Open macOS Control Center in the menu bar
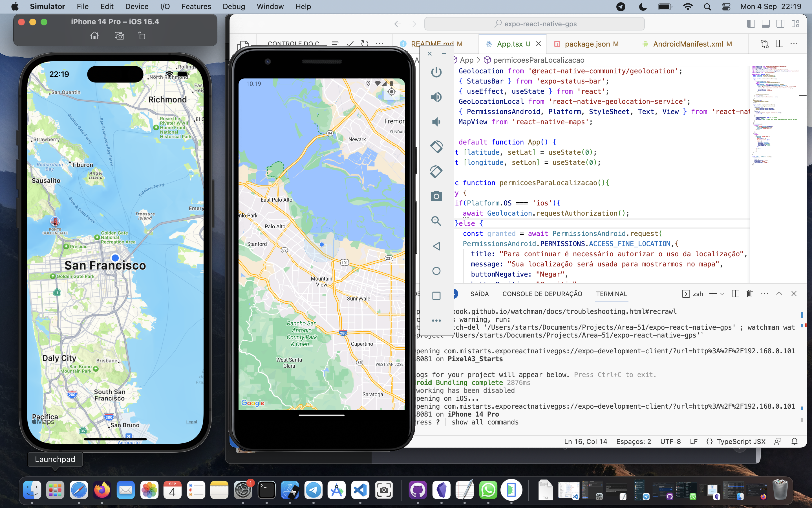Screen dimensions: 812x508 pos(726,7)
